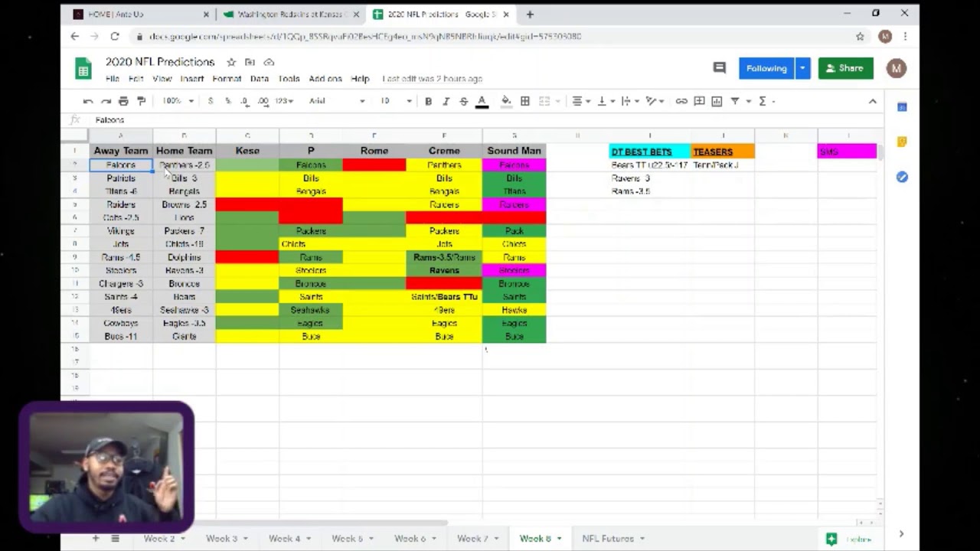Collapse the toolbar with the up chevron
This screenshot has width=980, height=551.
[x=872, y=101]
